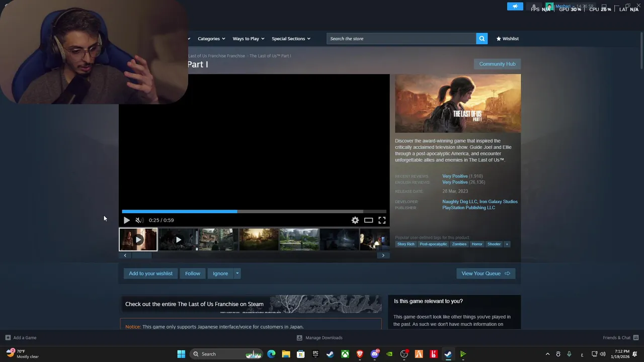Click the game header capsule image

tap(458, 104)
